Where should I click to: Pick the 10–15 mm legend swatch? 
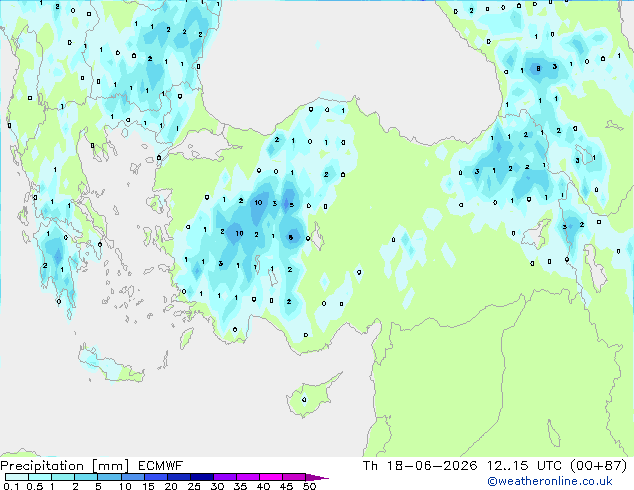(x=132, y=477)
